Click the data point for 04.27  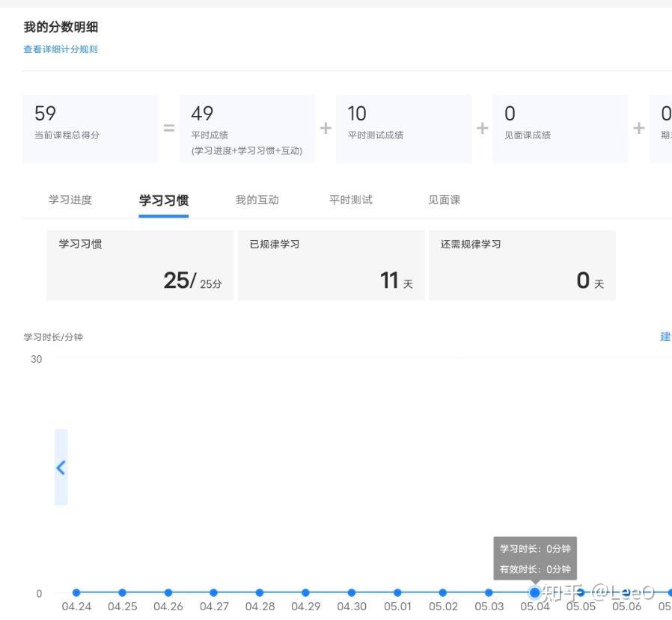click(x=214, y=592)
